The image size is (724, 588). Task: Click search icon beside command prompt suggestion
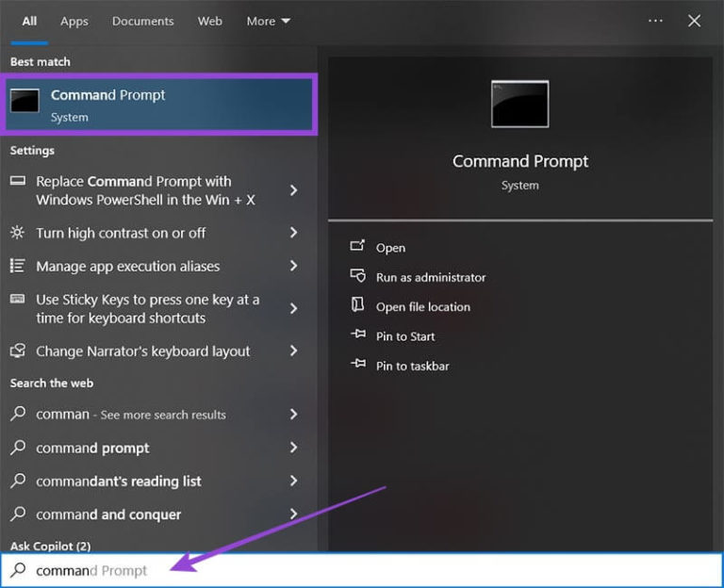18,447
